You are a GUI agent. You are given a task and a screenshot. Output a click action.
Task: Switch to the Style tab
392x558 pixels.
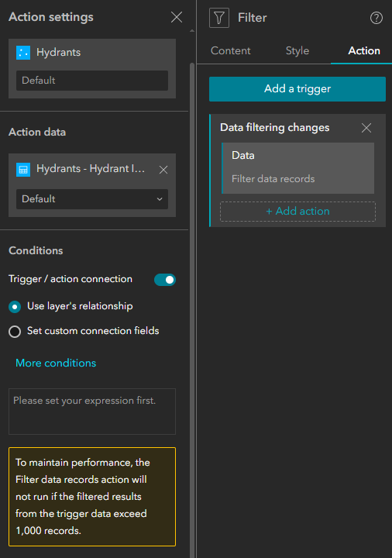[x=297, y=50]
